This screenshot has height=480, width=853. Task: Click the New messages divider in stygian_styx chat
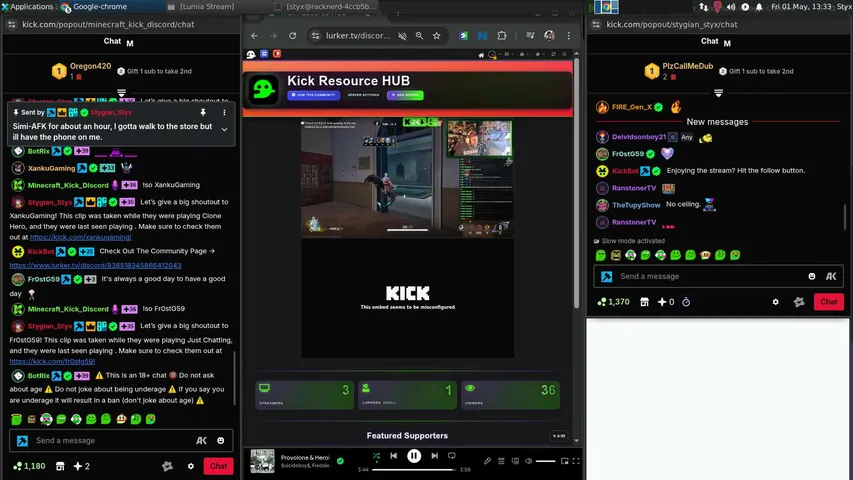[717, 122]
